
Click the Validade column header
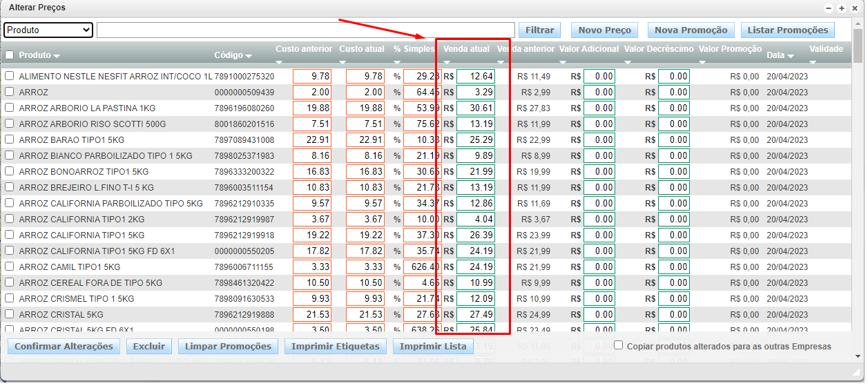click(x=826, y=50)
